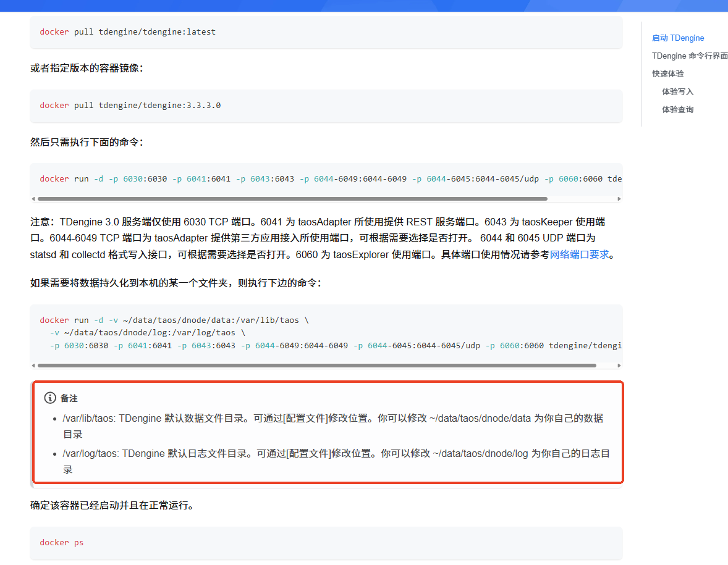Viewport: 728px width, 565px height.
Task: Click the right scroll arrow on persistence command block
Action: (x=619, y=365)
